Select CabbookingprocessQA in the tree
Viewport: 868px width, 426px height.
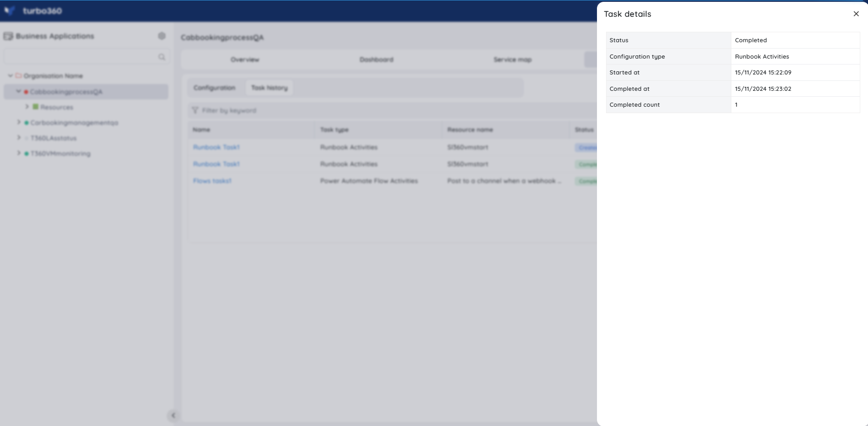66,92
